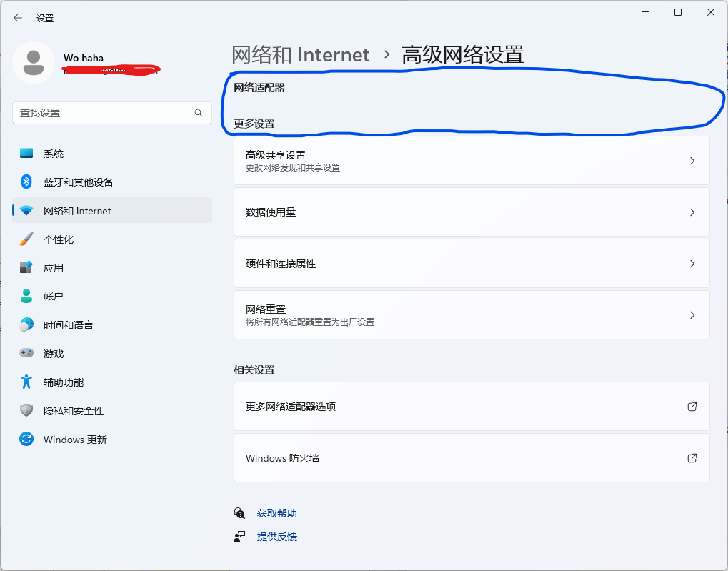
Task: Open Windows 防火墙 settings
Action: click(x=472, y=458)
